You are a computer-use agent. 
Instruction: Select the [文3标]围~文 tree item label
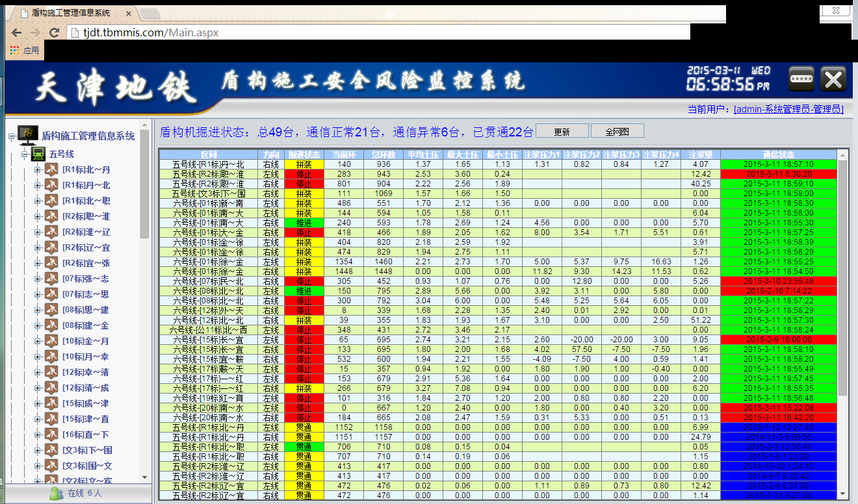coord(87,466)
